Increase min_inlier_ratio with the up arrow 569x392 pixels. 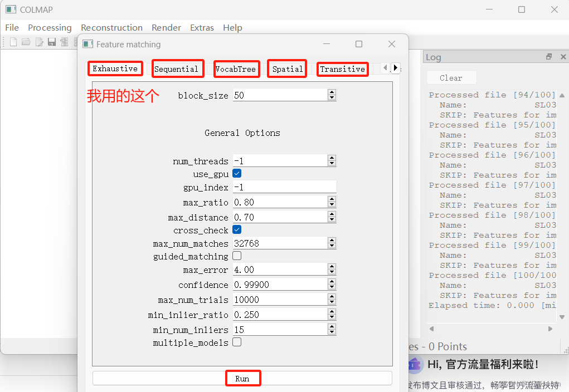coord(332,311)
